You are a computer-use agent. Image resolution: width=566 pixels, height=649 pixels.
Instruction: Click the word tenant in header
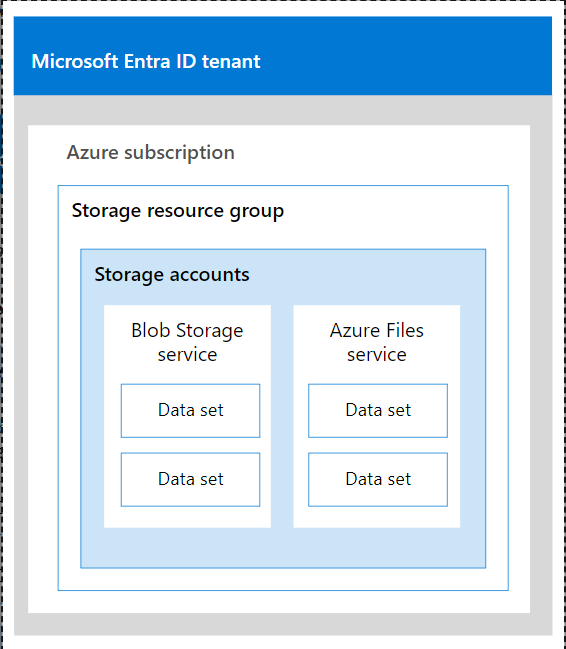pos(231,61)
